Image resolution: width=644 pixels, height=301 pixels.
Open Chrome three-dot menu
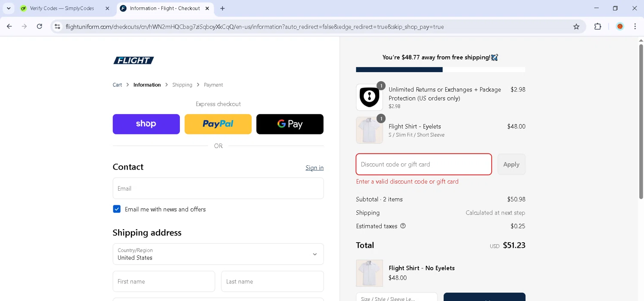tap(635, 27)
